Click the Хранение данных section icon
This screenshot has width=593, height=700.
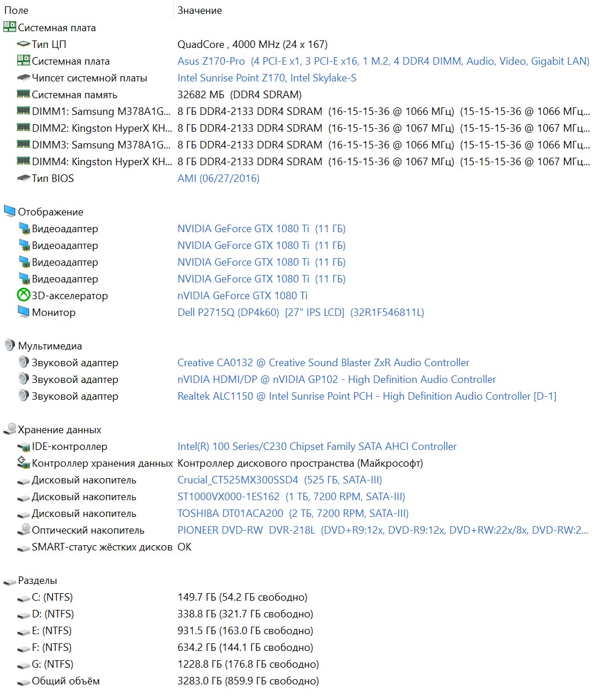10,429
